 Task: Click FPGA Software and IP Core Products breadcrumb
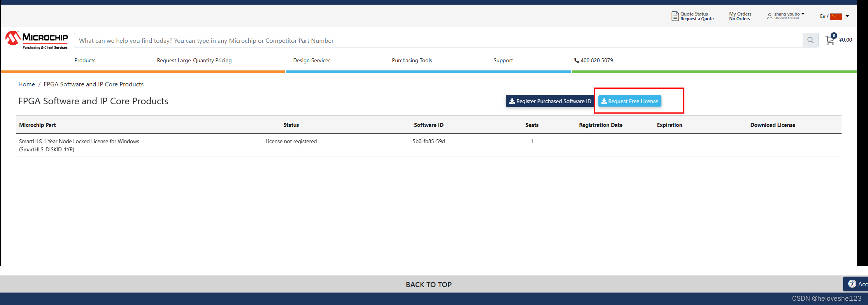93,84
